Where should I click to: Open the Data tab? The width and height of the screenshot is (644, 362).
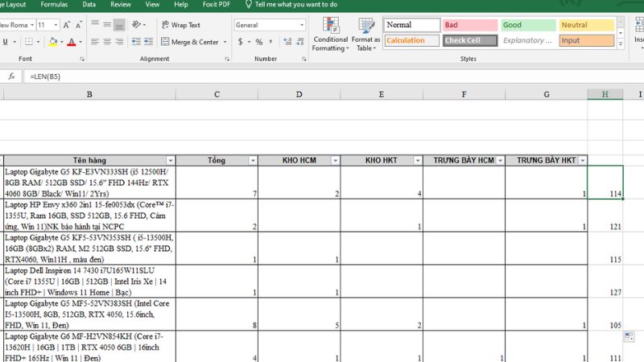tap(89, 5)
